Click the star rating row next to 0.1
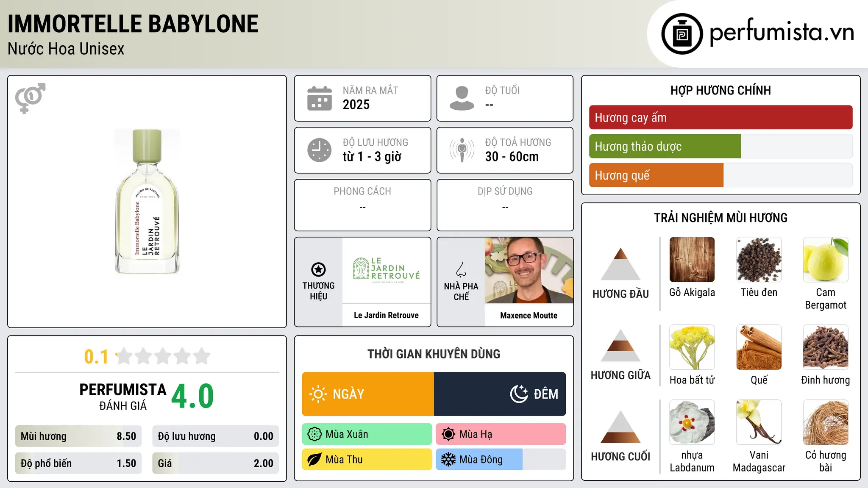Image resolution: width=868 pixels, height=488 pixels. pos(163,356)
